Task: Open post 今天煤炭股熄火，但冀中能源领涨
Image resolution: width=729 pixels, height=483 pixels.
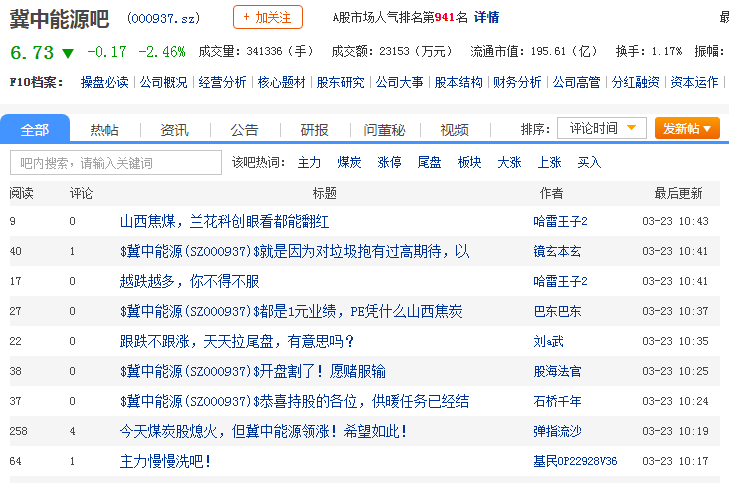Action: tap(263, 431)
